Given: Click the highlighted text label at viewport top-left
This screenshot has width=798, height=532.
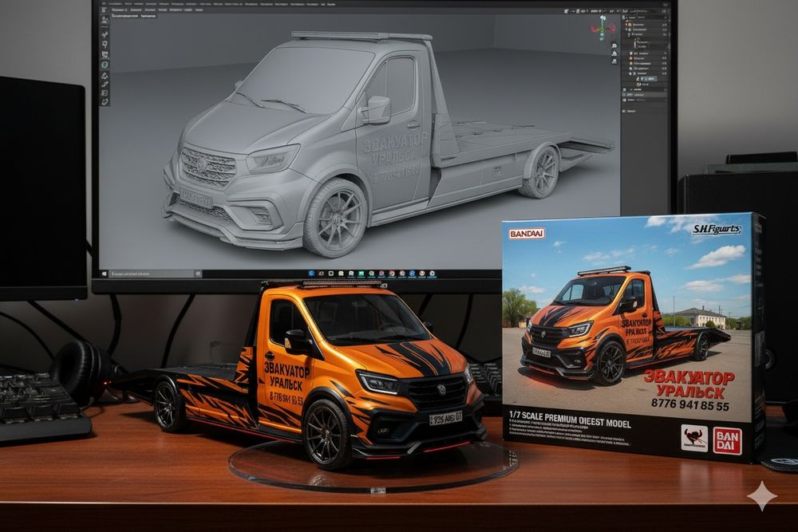Looking at the screenshot, I should point(134,16).
